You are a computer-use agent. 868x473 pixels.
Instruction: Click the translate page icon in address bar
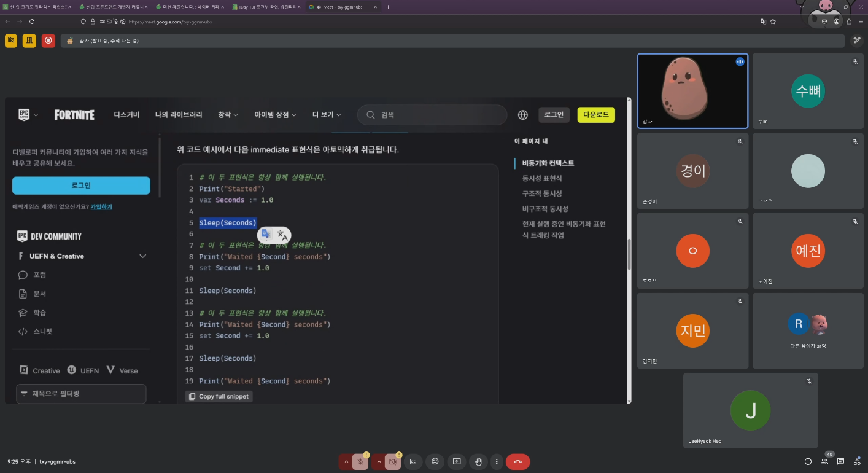763,21
